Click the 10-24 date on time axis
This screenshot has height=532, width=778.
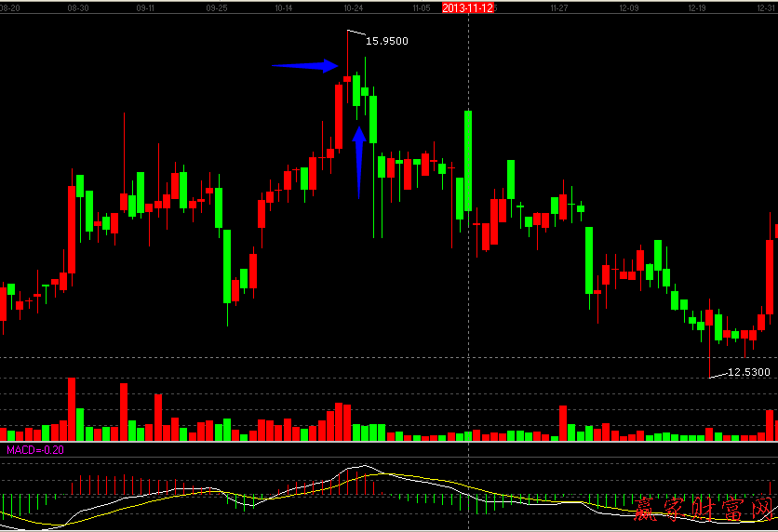pyautogui.click(x=353, y=7)
